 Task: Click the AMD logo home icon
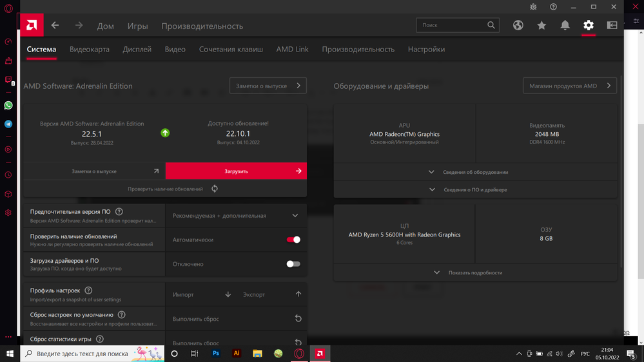pyautogui.click(x=32, y=25)
